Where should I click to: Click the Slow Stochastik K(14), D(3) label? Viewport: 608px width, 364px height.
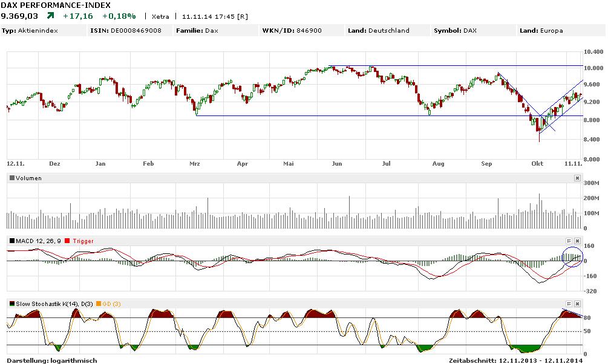[54, 304]
